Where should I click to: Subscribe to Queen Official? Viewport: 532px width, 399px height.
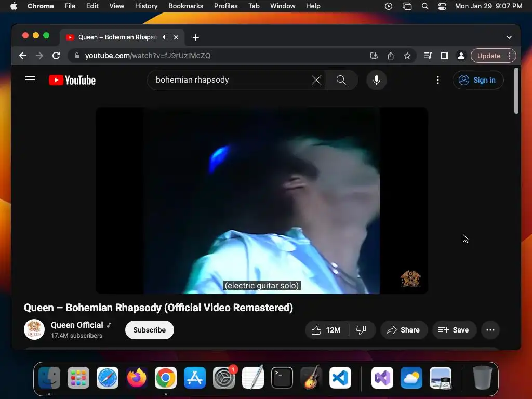point(149,330)
